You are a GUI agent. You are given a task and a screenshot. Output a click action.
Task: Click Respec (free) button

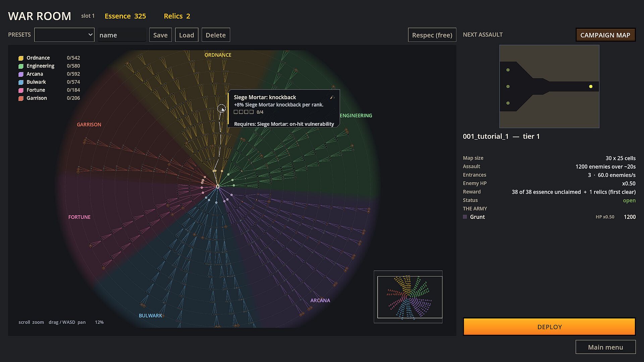point(432,35)
